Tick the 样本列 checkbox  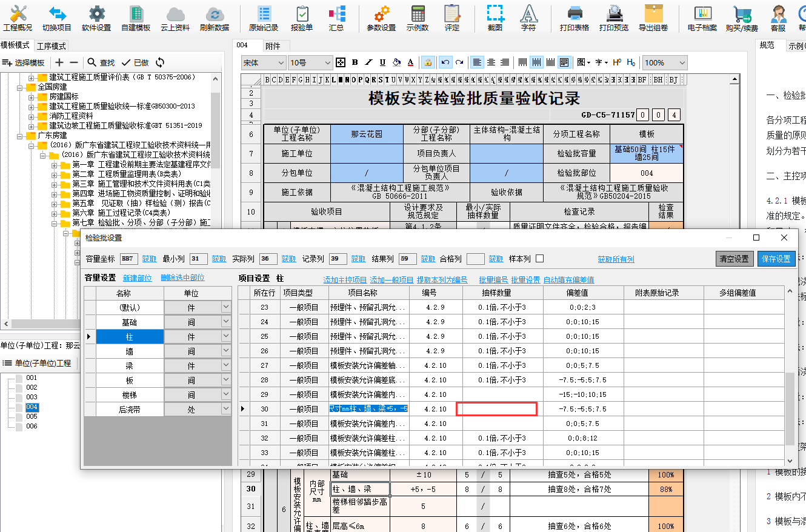pos(540,259)
